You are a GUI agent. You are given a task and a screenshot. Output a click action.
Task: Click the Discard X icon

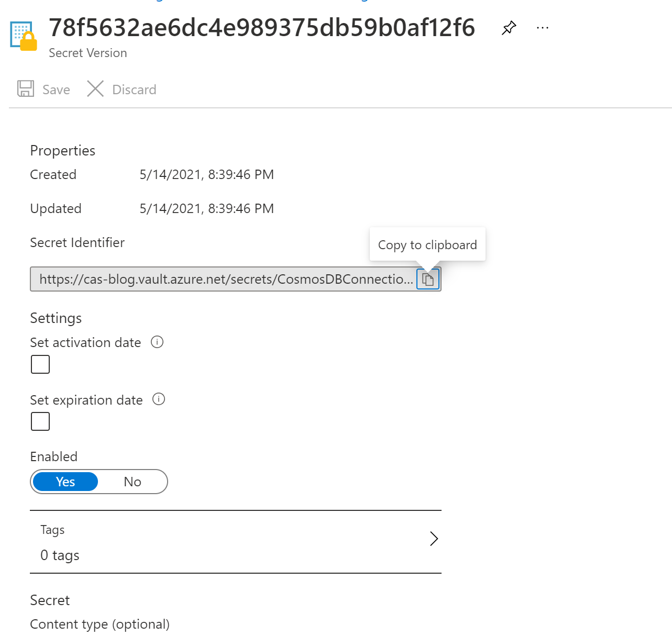(x=95, y=88)
